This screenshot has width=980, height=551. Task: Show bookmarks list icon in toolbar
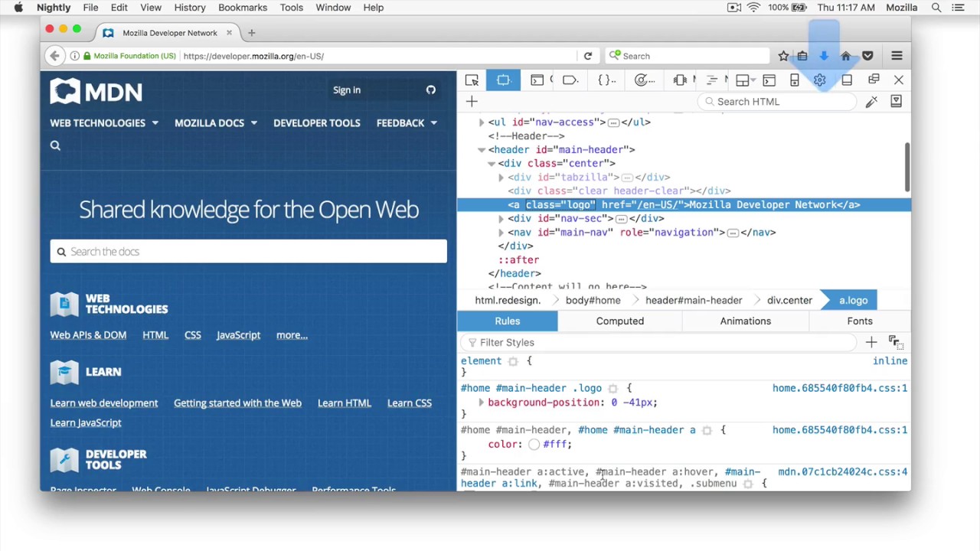[802, 56]
